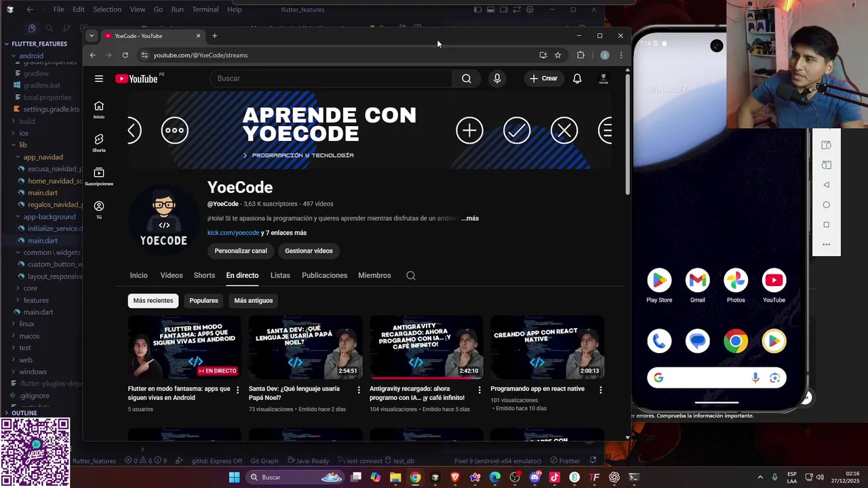868x488 pixels.
Task: Select the Más antiguos filter chip
Action: coord(254,301)
